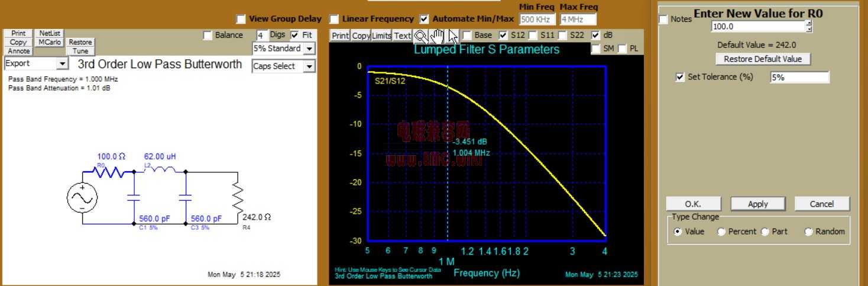Select the arrow cursor tool in plot toolbar
The width and height of the screenshot is (868, 286).
452,36
